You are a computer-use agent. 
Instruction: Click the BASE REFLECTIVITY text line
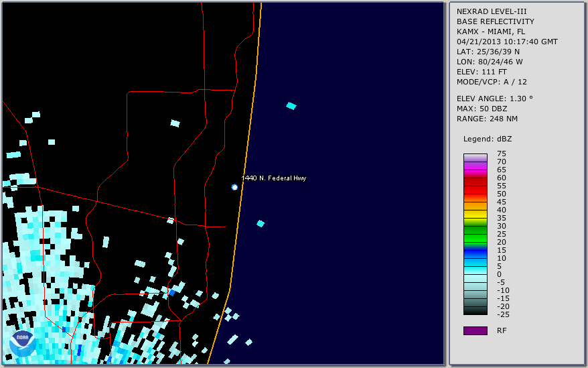click(x=495, y=21)
